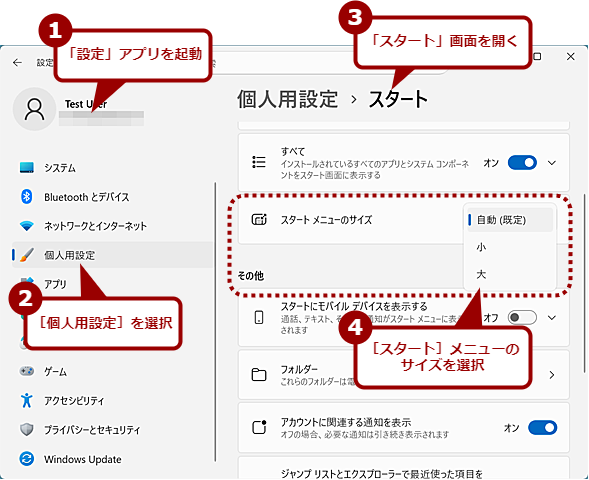Screen dimensions: 589x480
Task: Click the Bluetooth icon in sidebar
Action: (x=27, y=196)
